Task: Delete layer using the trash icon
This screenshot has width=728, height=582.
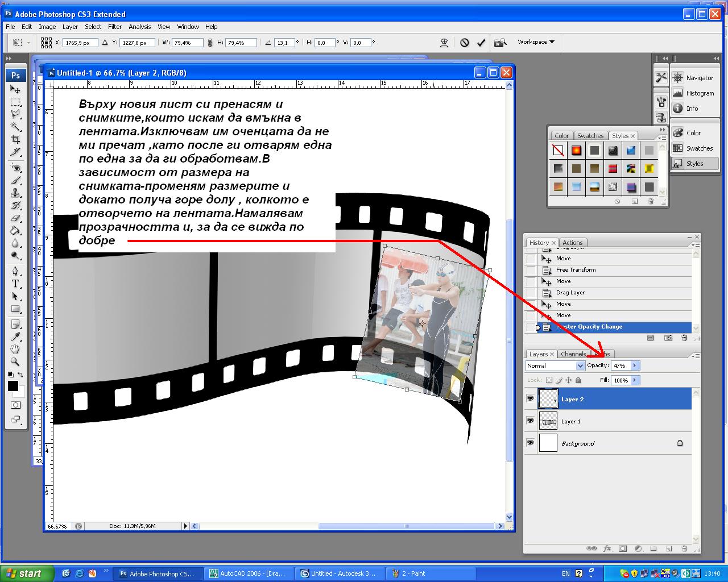Action: pos(684,548)
